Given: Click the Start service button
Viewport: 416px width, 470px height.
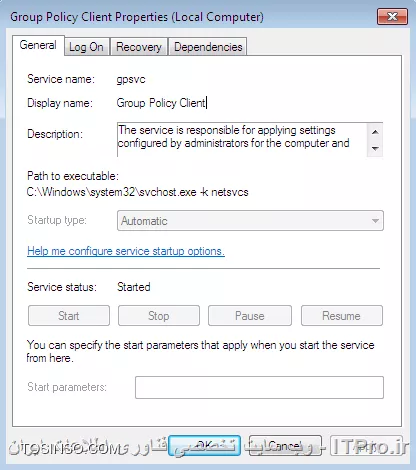Looking at the screenshot, I should pyautogui.click(x=69, y=316).
